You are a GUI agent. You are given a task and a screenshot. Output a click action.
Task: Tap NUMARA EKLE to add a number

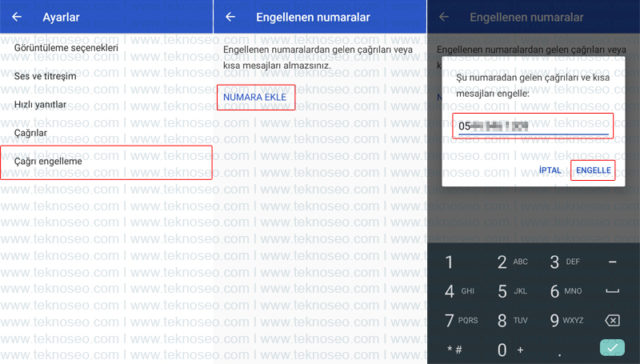[256, 97]
